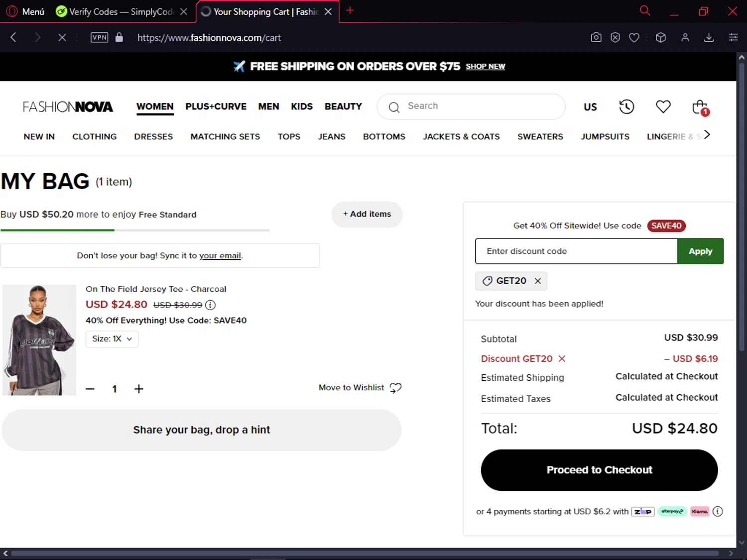This screenshot has height=560, width=747.
Task: Open the JACKETS & COATS menu
Action: tap(461, 136)
